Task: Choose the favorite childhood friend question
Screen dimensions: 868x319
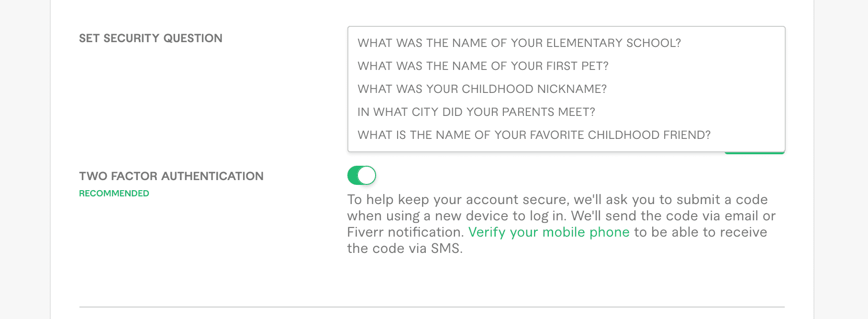Action: (534, 135)
